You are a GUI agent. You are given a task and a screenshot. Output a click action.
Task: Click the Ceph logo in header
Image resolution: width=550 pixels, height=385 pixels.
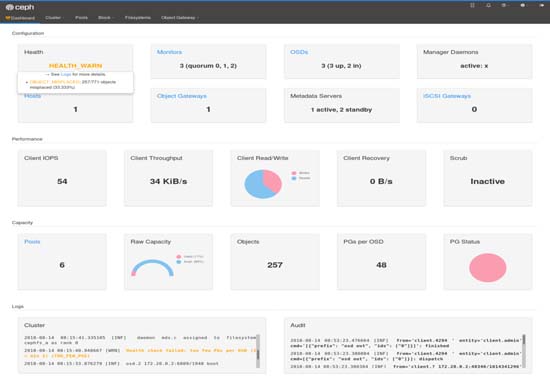[20, 7]
